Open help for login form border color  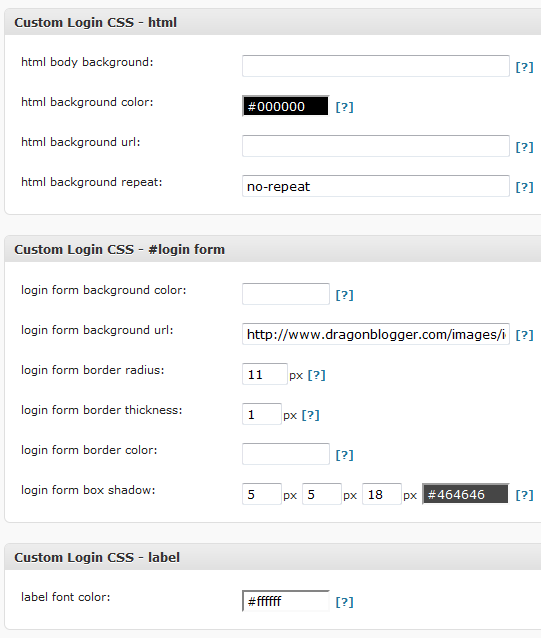click(345, 455)
